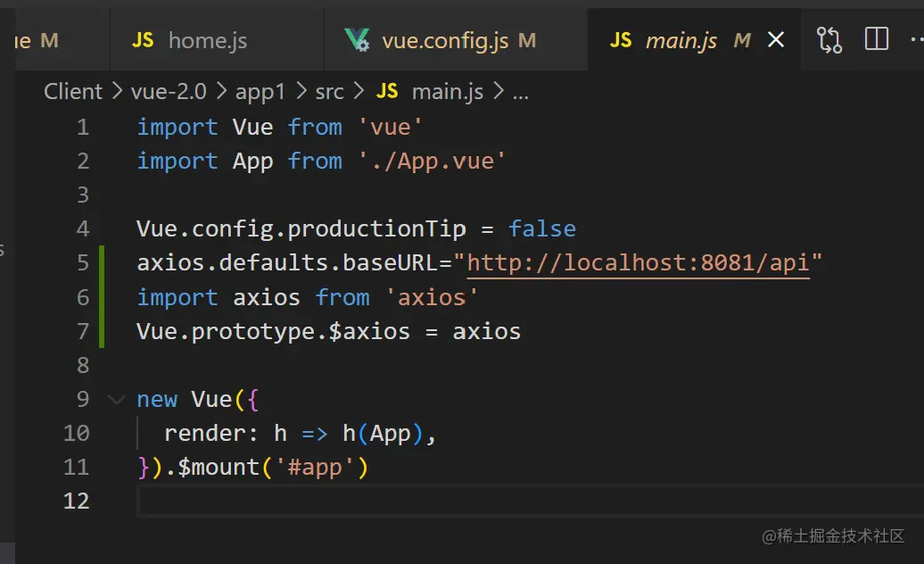Click the './App.vue' string on line 2

(432, 161)
